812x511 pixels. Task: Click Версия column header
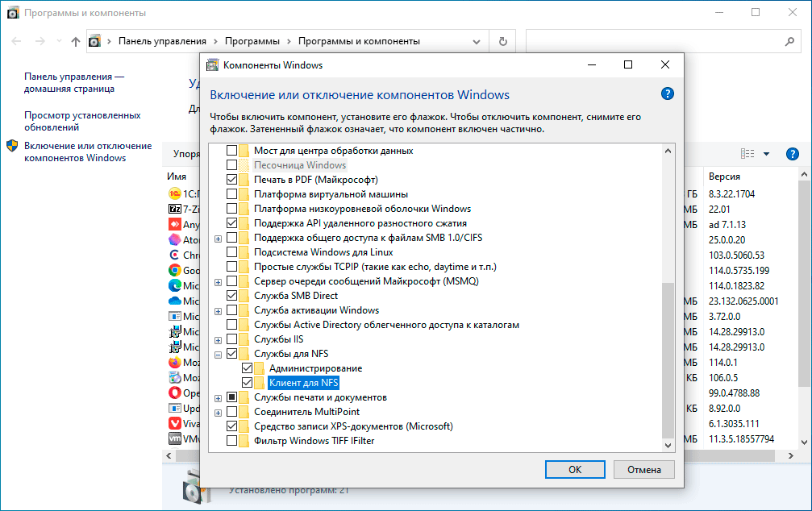[x=724, y=177]
